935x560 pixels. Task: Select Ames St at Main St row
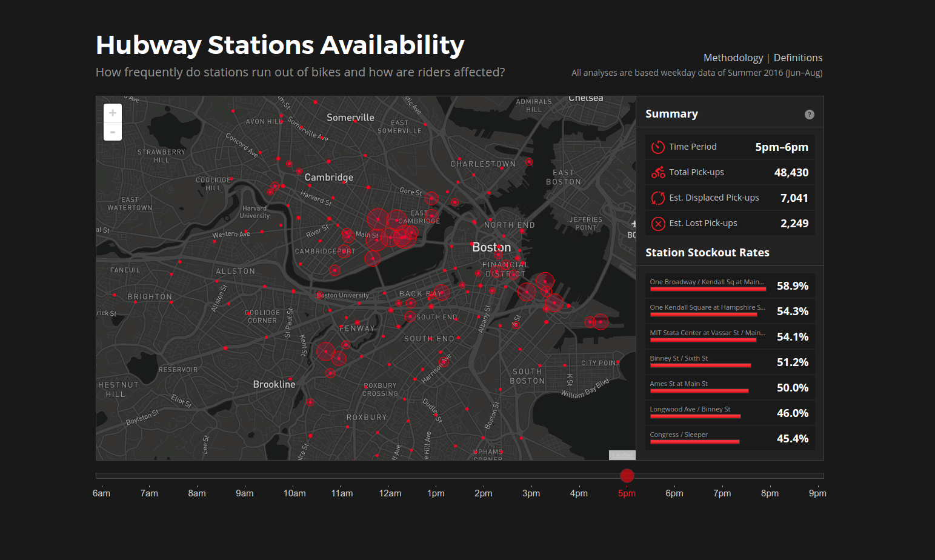729,387
